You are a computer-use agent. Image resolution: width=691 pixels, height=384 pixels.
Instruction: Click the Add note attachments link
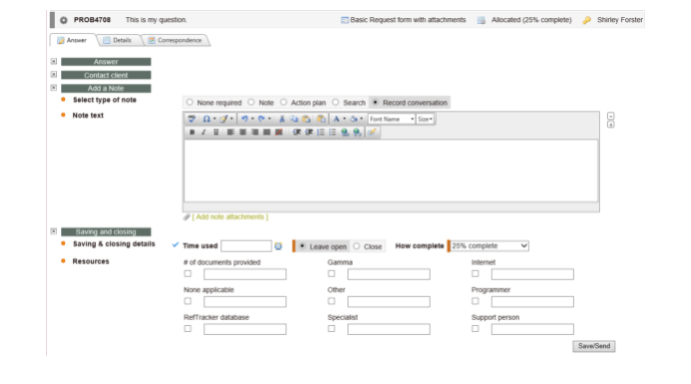pyautogui.click(x=230, y=217)
